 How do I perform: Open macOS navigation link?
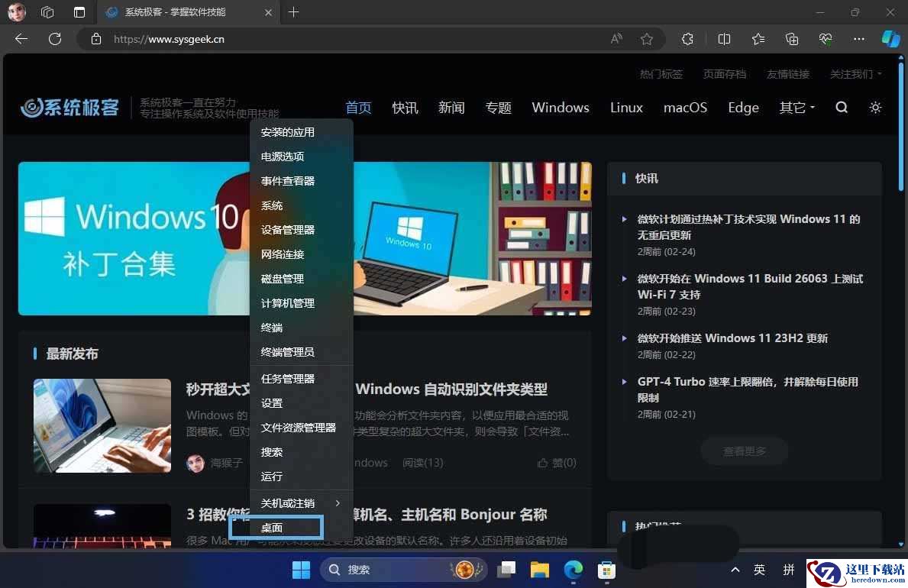click(685, 107)
